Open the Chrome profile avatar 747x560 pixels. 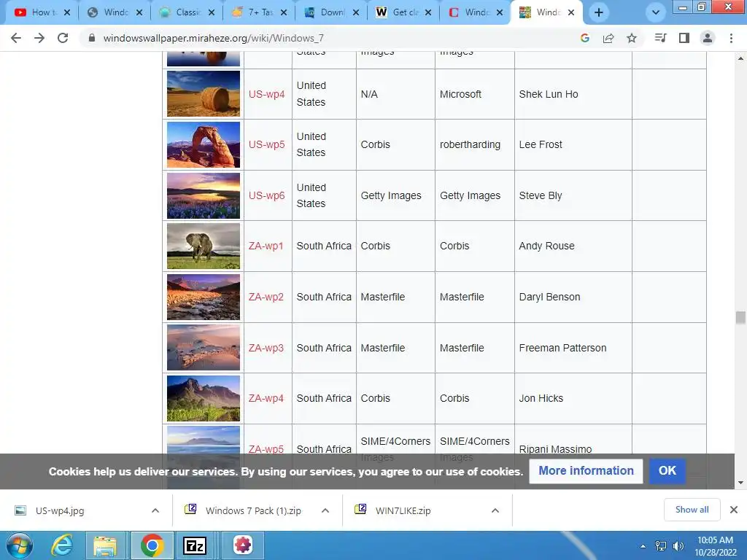[708, 38]
